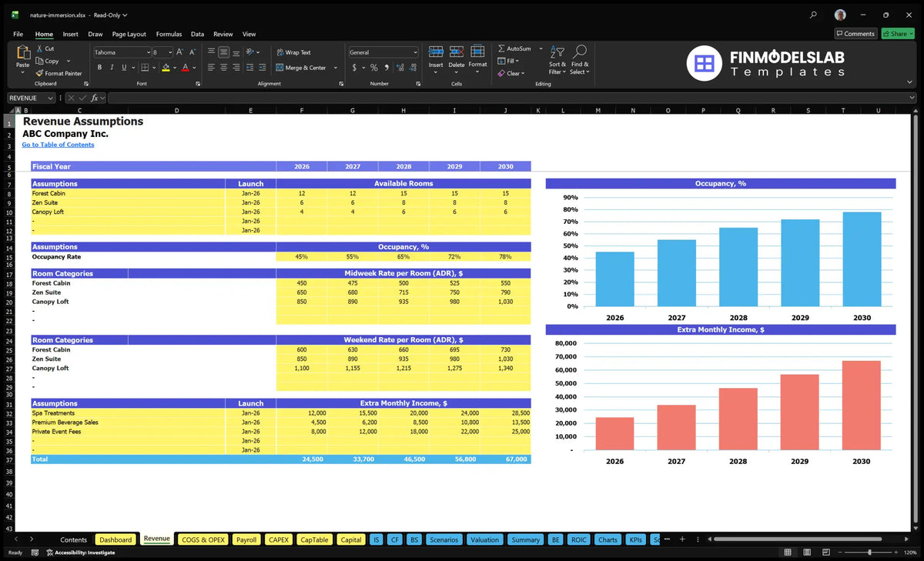Screen dimensions: 924x561
Task: Apply the red Font Color A
Action: (x=185, y=68)
